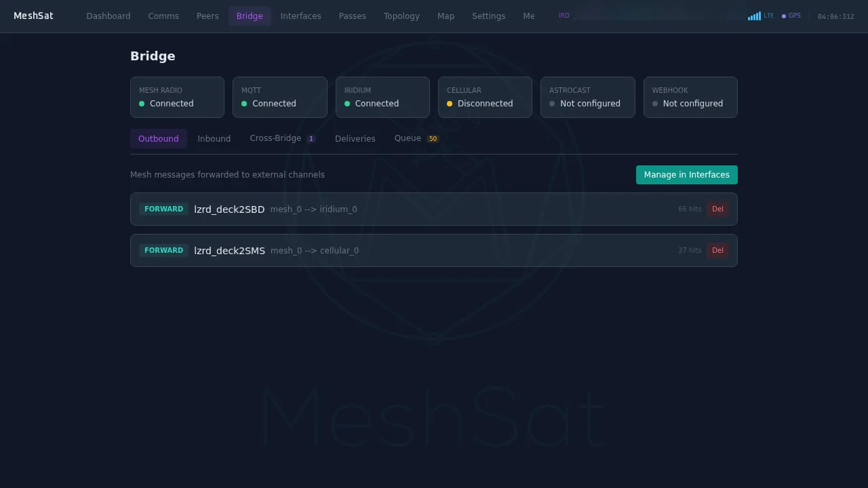
Task: Click the green status dot on Mesh Radio card
Action: click(142, 103)
